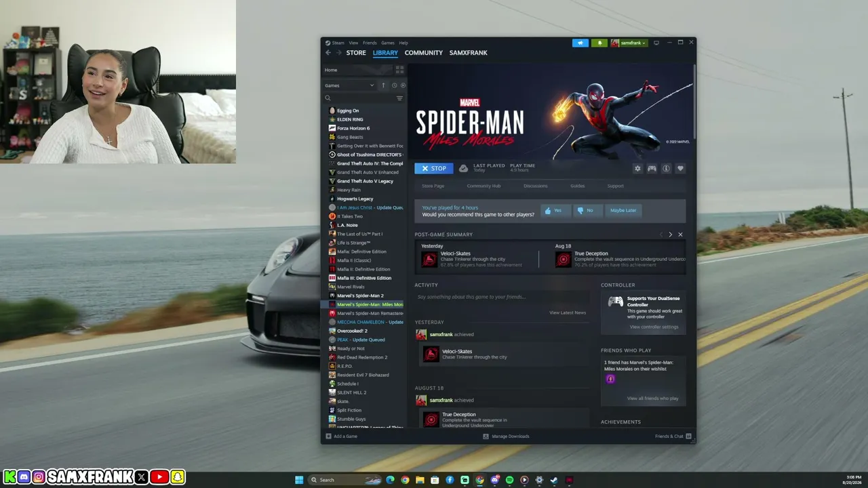Open the friend avatar under Friends Who Play
Screen dimensions: 868x488
[610, 380]
